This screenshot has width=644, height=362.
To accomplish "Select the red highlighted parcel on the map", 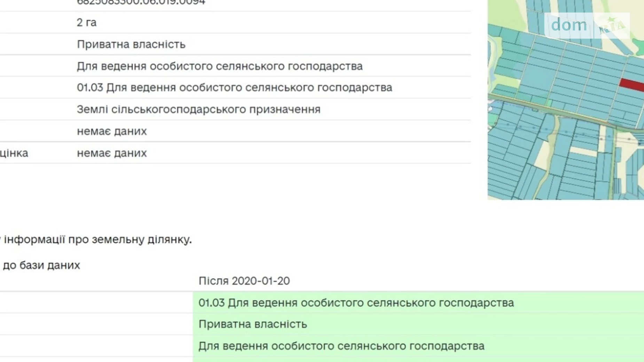I will (632, 85).
